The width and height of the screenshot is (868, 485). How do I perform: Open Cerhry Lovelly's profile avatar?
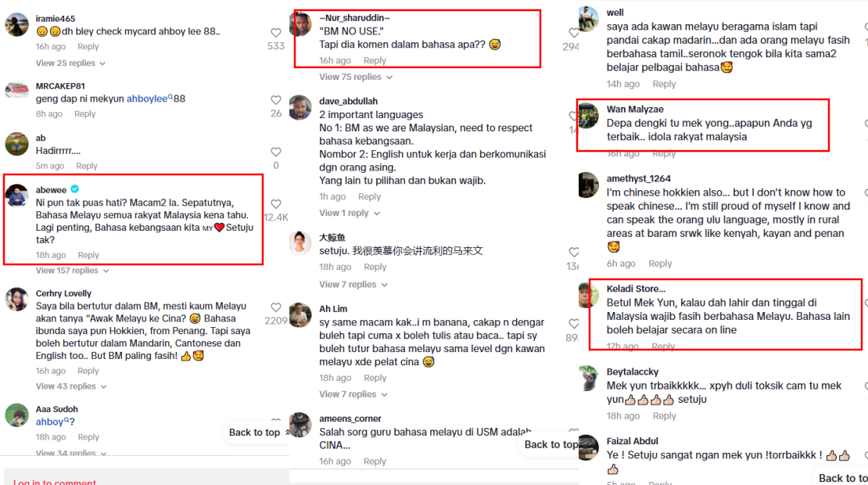click(17, 300)
